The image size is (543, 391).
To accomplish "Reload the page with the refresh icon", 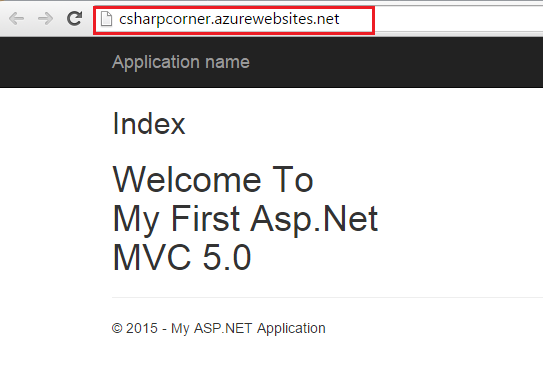I will tap(74, 19).
